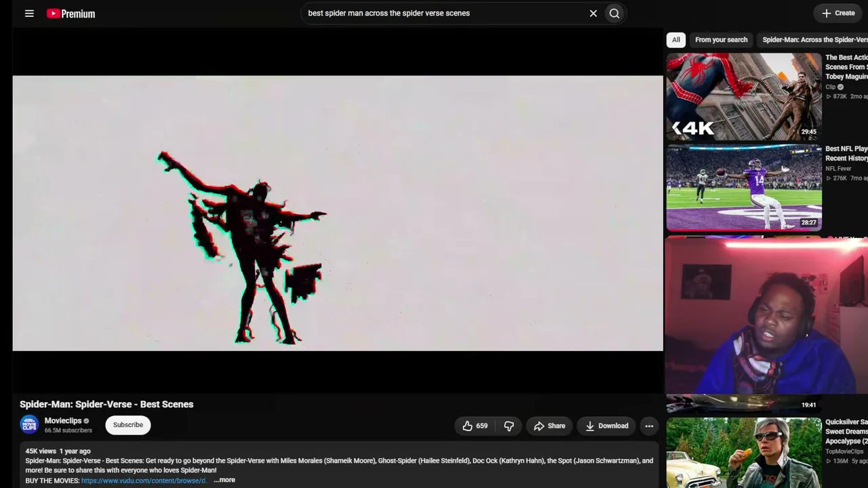Open the Spider-Man 4K action scenes thumbnail
The height and width of the screenshot is (488, 868).
click(x=744, y=96)
